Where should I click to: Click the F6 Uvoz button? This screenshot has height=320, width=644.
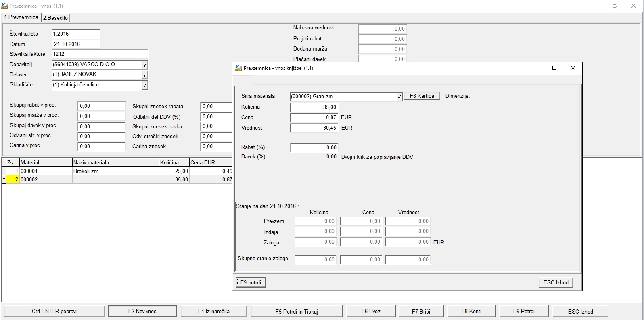pyautogui.click(x=371, y=311)
